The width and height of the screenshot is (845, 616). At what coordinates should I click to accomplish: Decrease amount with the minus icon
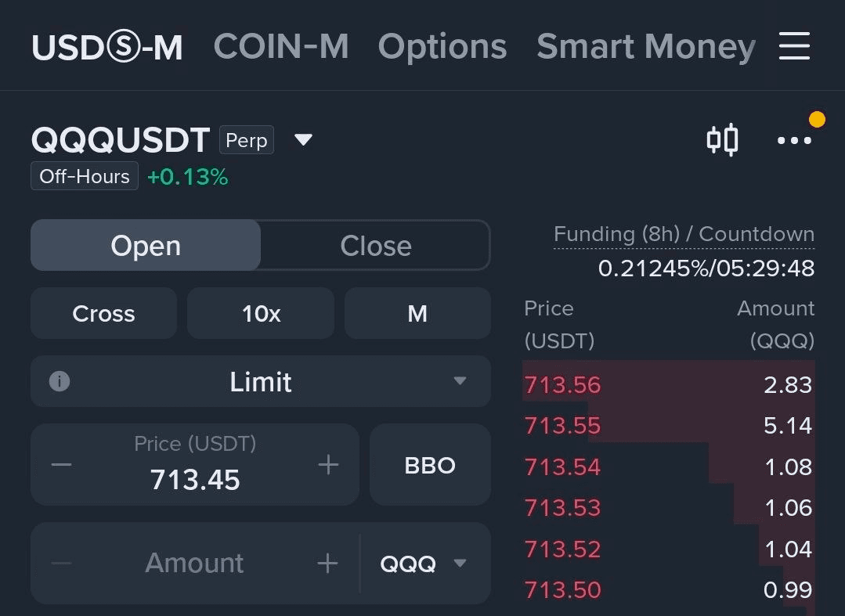pos(61,564)
